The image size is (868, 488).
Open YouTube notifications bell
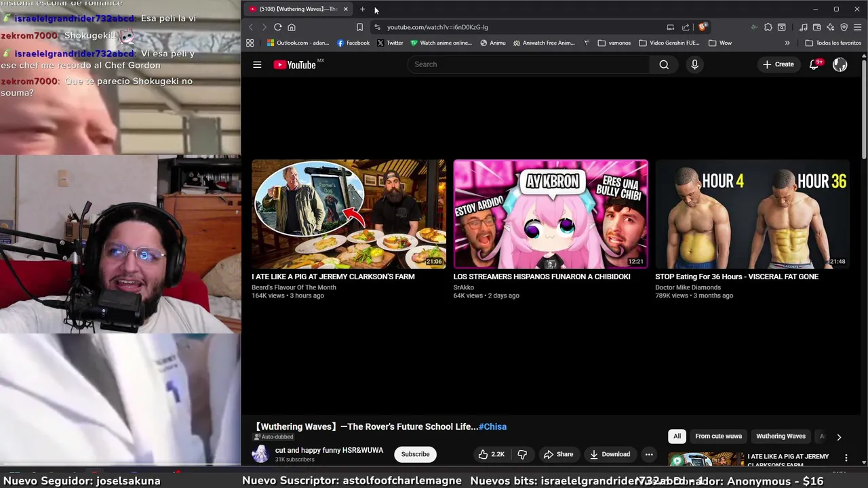[814, 64]
